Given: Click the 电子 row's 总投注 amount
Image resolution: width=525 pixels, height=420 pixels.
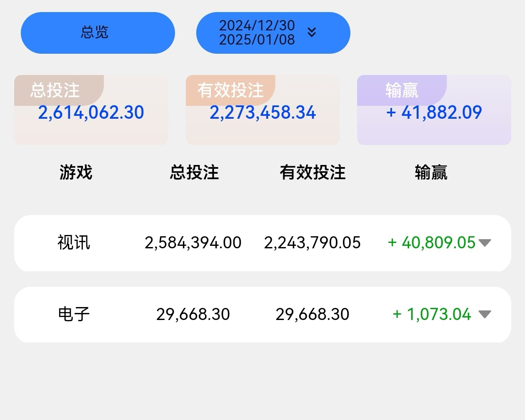Looking at the screenshot, I should click(x=193, y=314).
